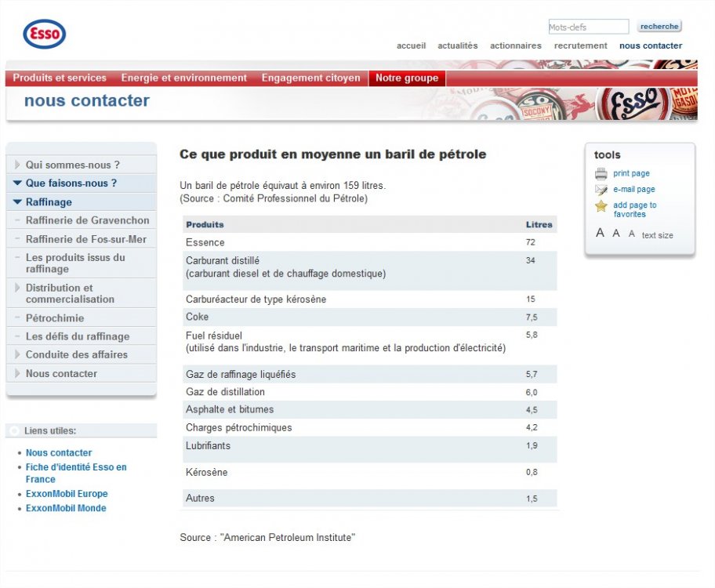
Task: Click the article heading about baril de pétrole
Action: [333, 154]
